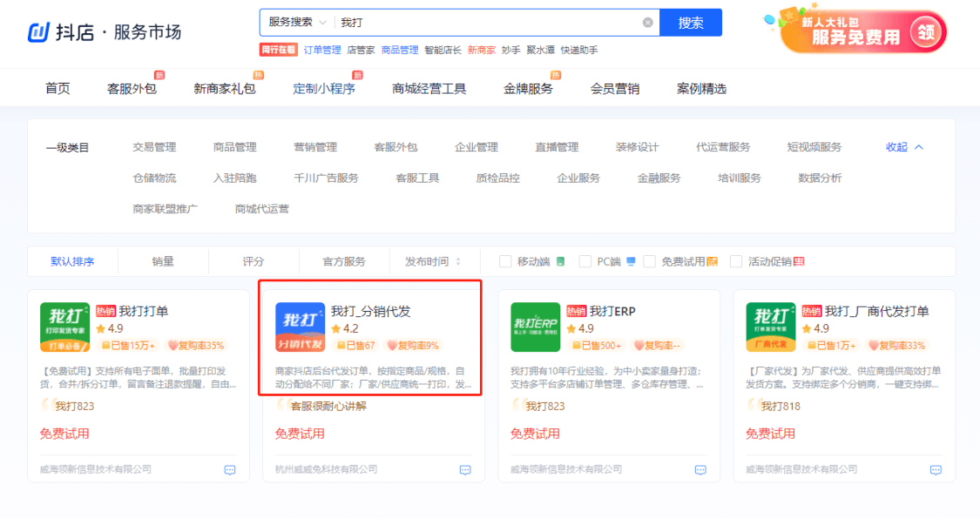The width and height of the screenshot is (980, 519).
Task: Click review 客服很耐心讲解
Action: 328,406
